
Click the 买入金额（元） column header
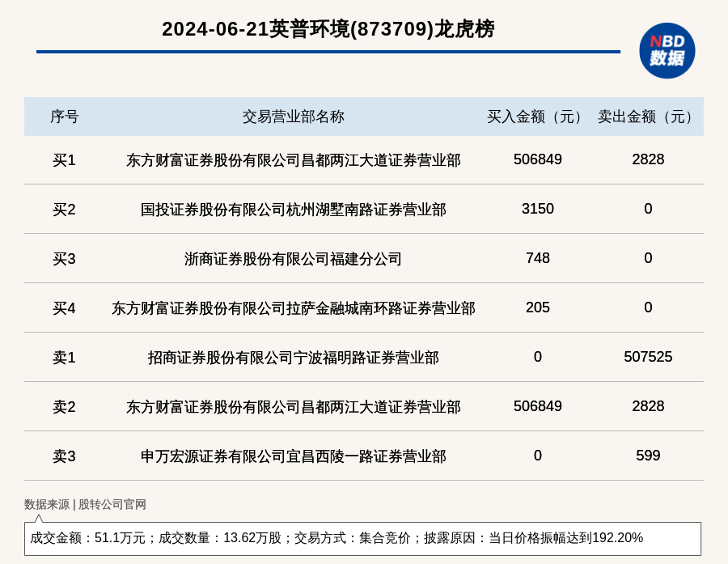[x=538, y=117]
